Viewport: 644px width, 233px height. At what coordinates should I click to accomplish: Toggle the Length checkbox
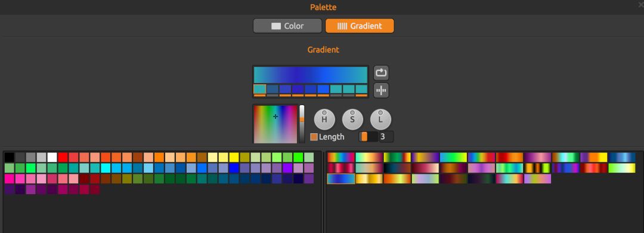pyautogui.click(x=314, y=137)
